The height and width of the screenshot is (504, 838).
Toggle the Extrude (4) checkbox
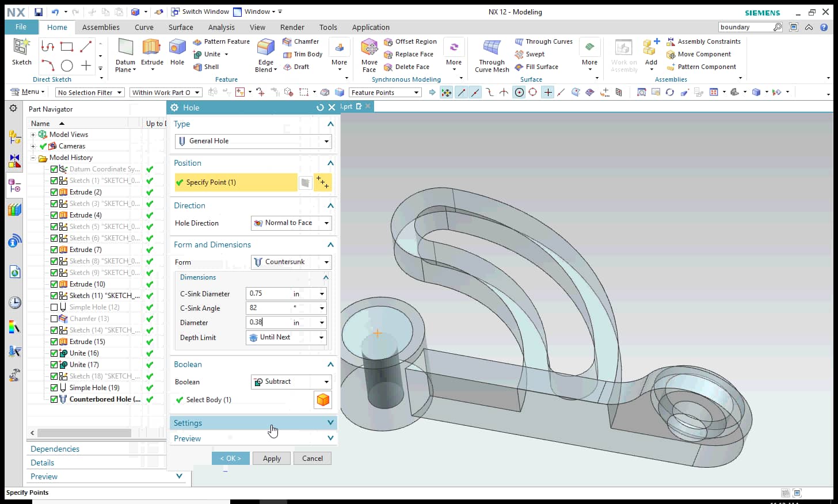tap(54, 215)
